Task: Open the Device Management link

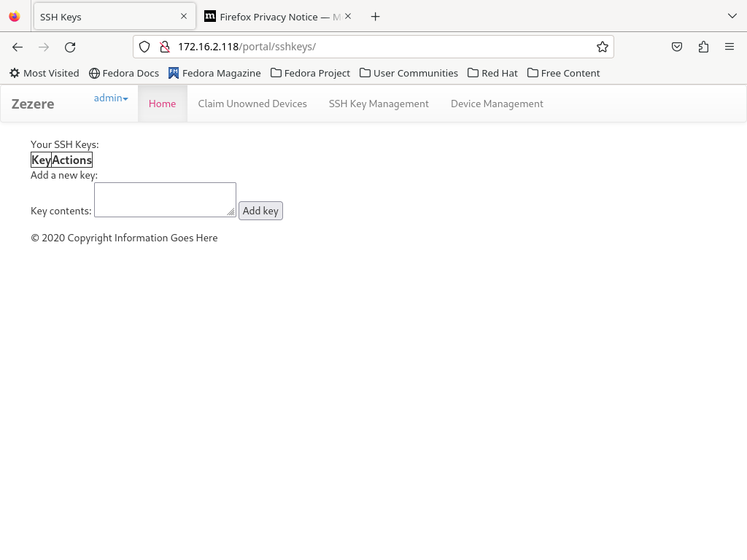Action: coord(497,104)
